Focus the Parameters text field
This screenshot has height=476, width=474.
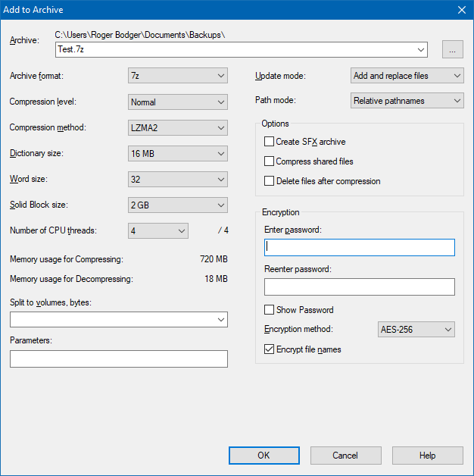point(119,359)
